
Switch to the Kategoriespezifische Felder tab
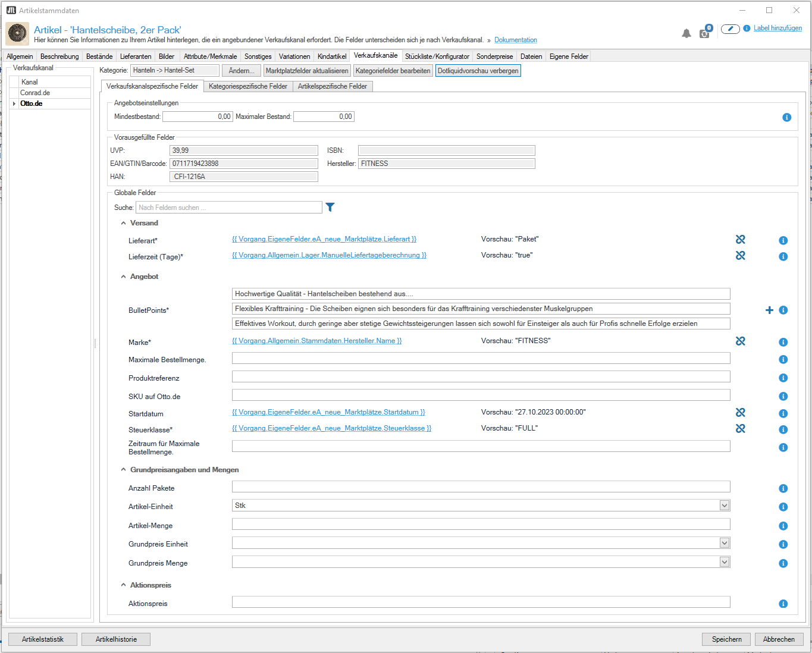[248, 86]
